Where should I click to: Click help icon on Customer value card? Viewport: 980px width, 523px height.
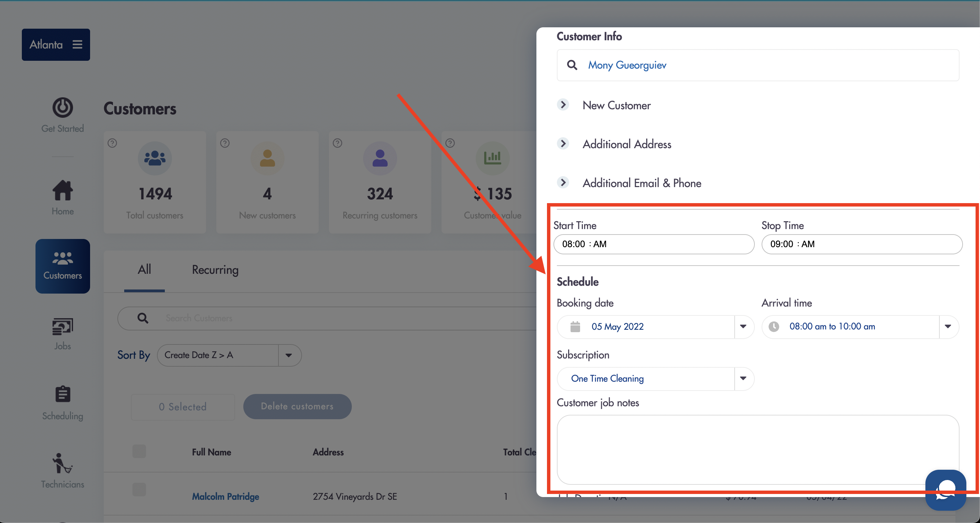(450, 143)
